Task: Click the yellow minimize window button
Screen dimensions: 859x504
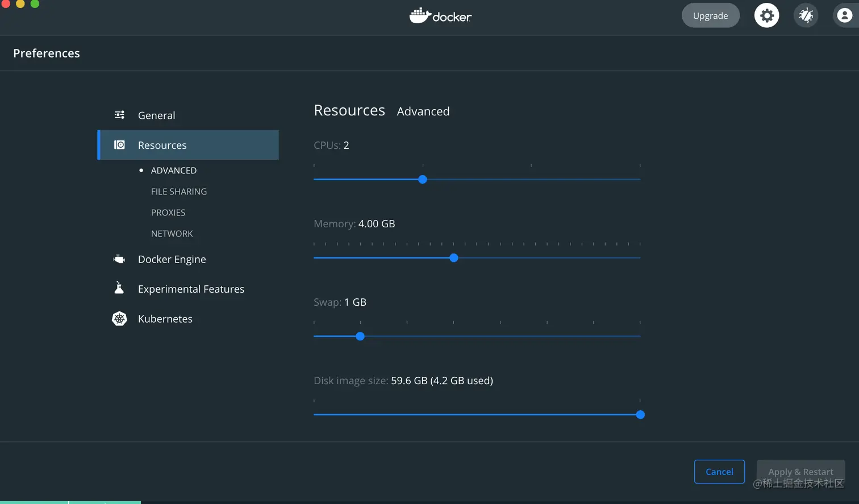Action: (x=20, y=3)
